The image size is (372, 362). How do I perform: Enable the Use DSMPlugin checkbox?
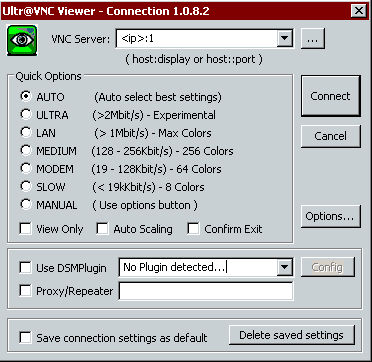[25, 267]
